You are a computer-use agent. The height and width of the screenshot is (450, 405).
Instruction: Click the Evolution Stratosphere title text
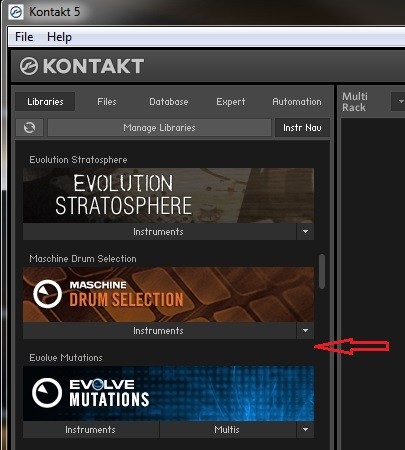click(x=78, y=160)
